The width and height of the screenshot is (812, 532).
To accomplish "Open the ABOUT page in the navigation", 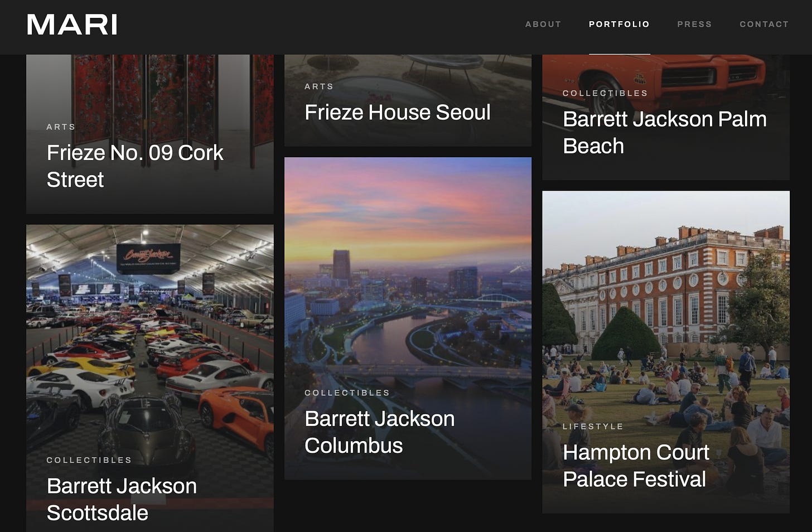I will (x=543, y=24).
